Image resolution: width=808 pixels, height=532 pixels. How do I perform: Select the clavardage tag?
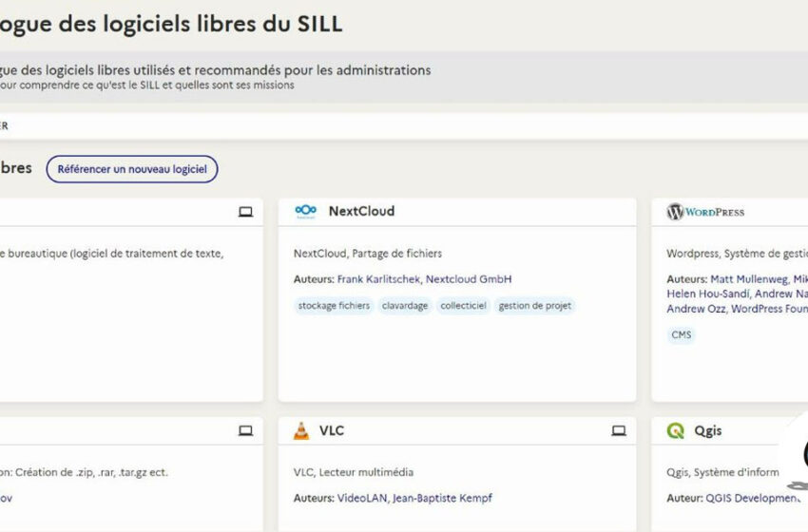click(x=405, y=306)
